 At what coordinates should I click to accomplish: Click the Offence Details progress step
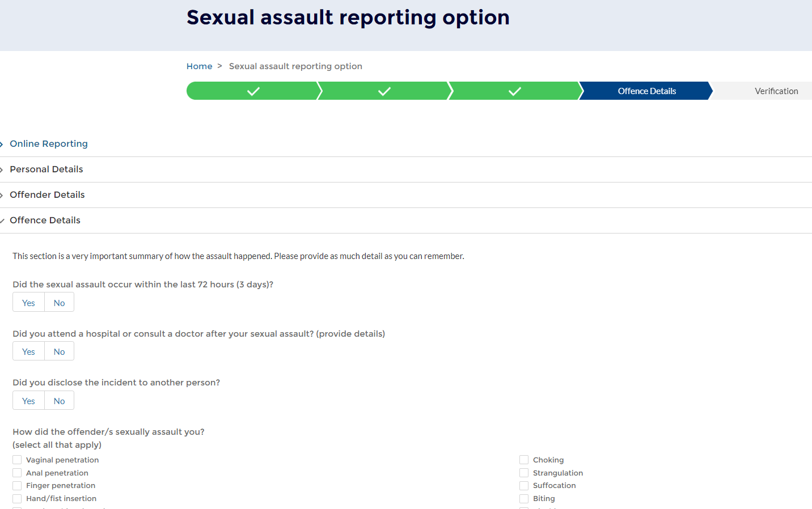pos(646,91)
